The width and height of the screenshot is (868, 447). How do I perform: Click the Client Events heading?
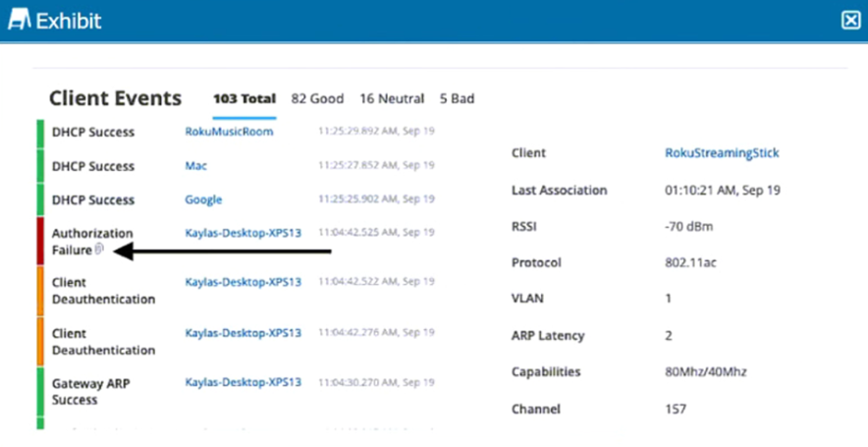tap(115, 98)
